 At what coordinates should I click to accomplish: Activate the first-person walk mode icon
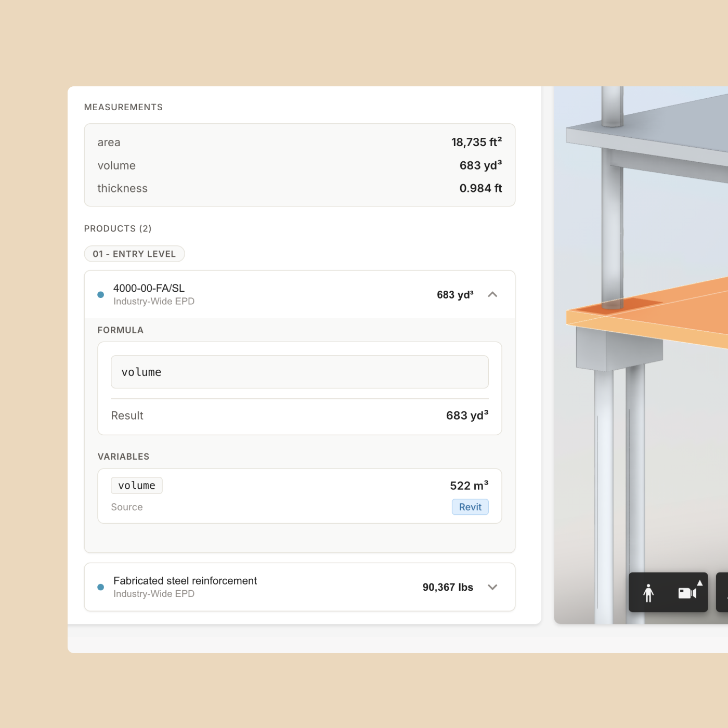point(648,593)
